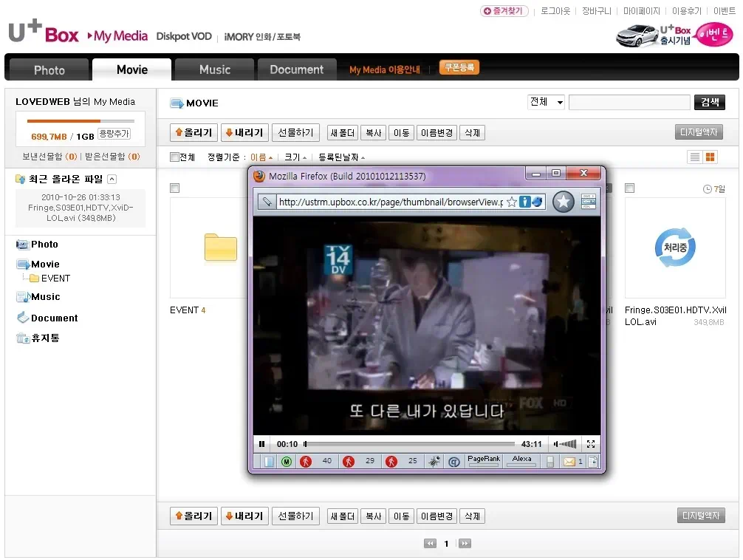
Task: Open the 휴지통 trash in the sidebar
Action: [44, 338]
